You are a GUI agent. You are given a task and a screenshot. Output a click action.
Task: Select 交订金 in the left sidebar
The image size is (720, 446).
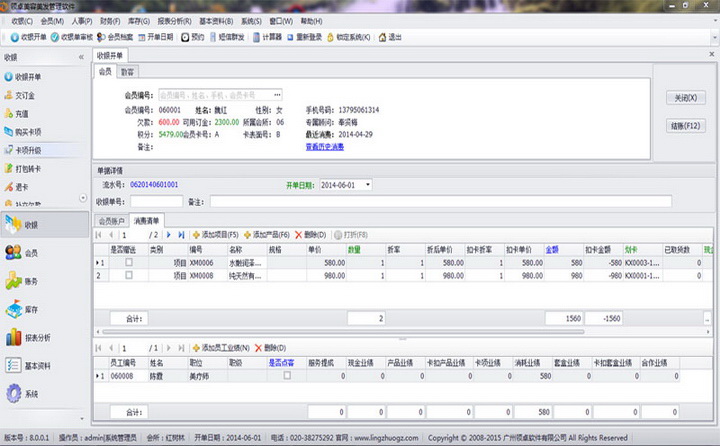tap(20, 95)
